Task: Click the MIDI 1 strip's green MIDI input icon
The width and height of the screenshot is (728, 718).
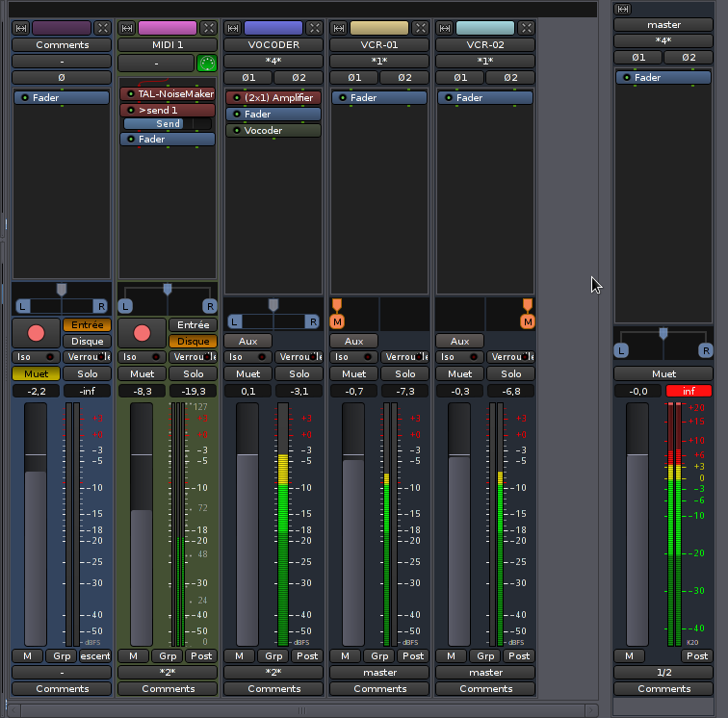Action: (207, 64)
